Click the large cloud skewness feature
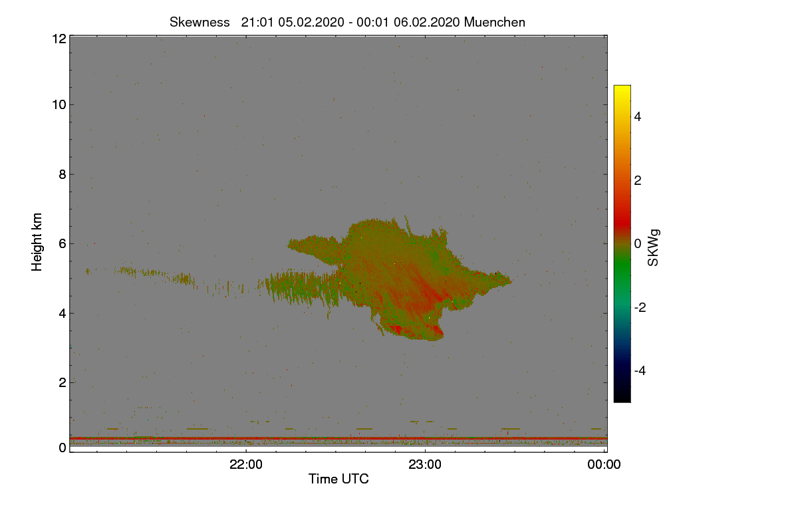Screen dimensions: 798x532 (399, 279)
